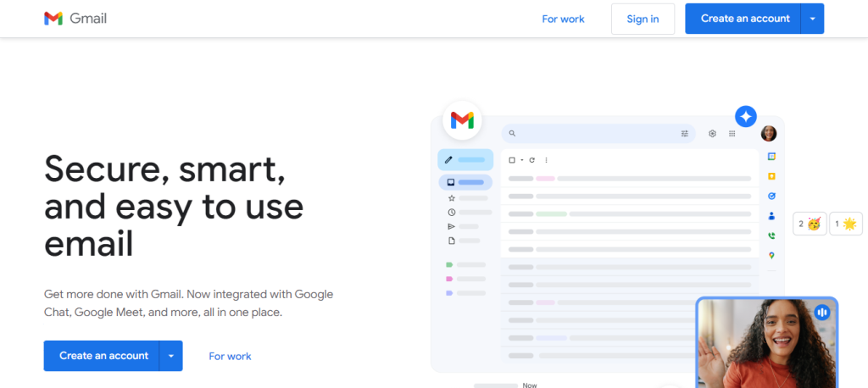Click the profile avatar photo
The height and width of the screenshot is (388, 868).
click(768, 133)
